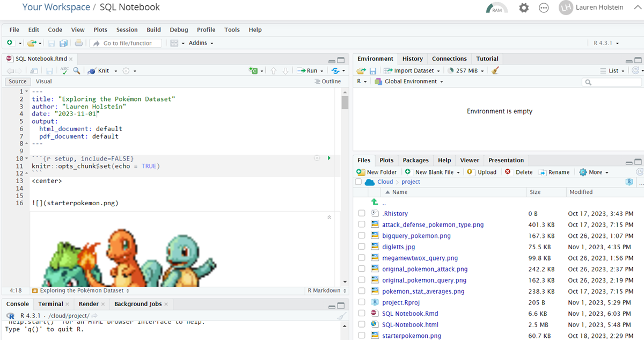644x340 pixels.
Task: Toggle the Outline panel
Action: click(x=328, y=82)
